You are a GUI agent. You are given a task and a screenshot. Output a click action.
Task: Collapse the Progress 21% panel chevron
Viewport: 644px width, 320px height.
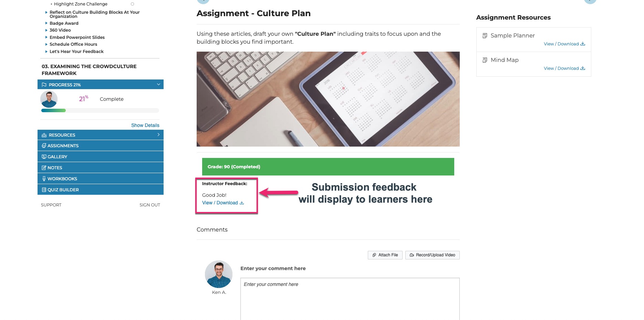(x=158, y=84)
